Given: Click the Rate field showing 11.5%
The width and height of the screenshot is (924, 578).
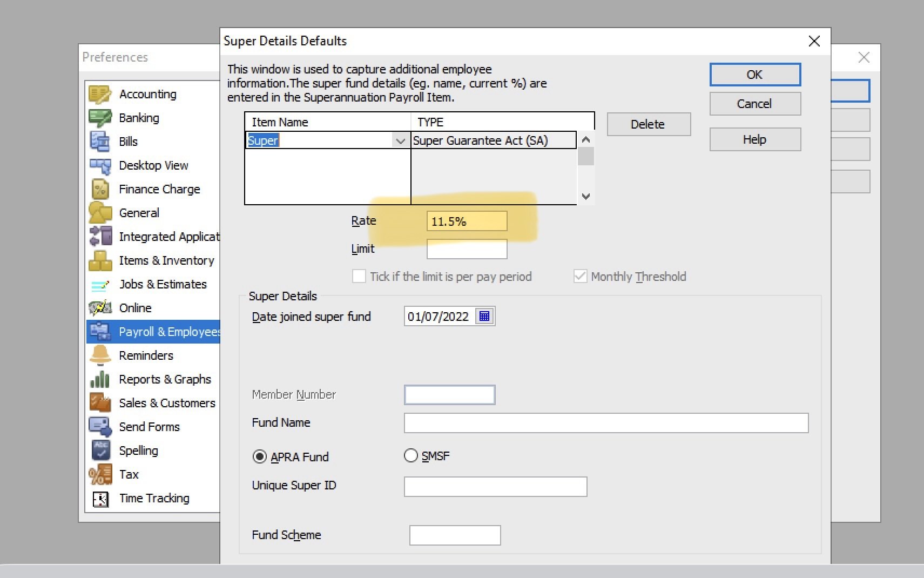Looking at the screenshot, I should (x=467, y=221).
